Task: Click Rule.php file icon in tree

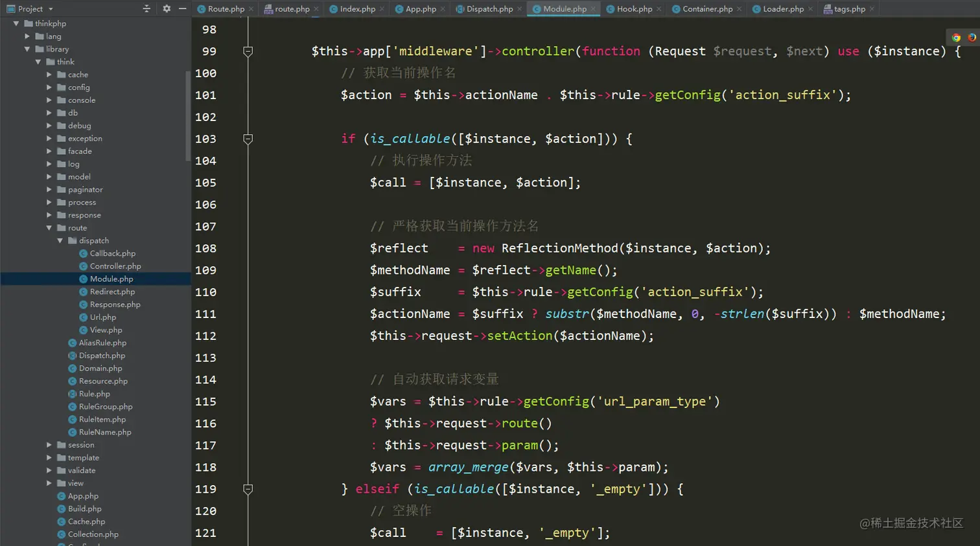Action: coord(73,394)
